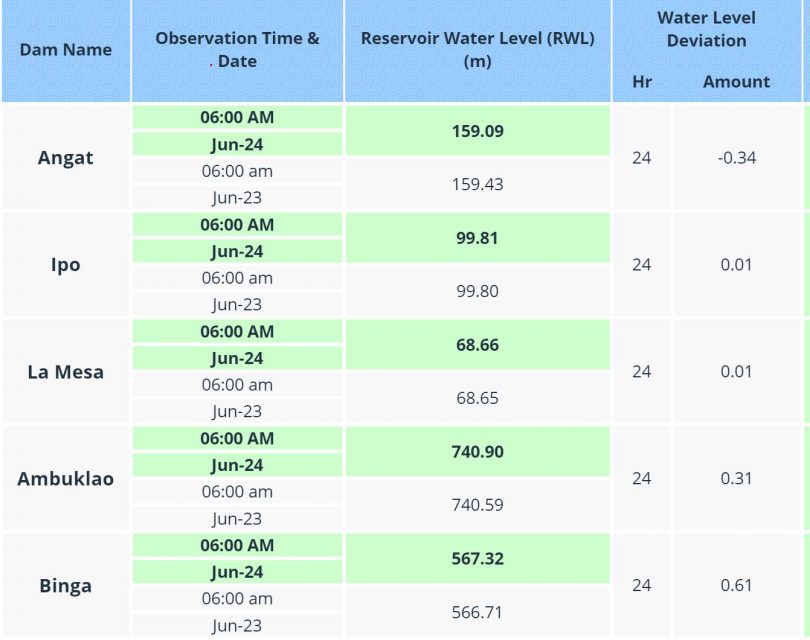Viewport: 810px width, 640px height.
Task: Click the Reservoir Water Level (RWL) header
Action: (x=477, y=50)
